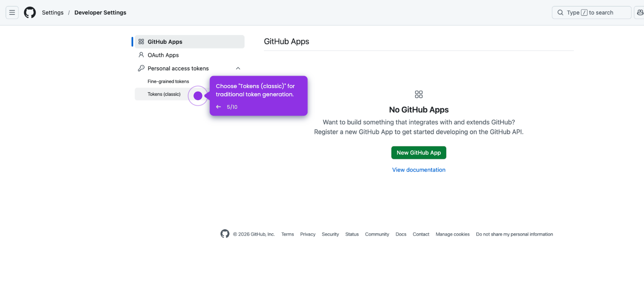Image resolution: width=644 pixels, height=285 pixels.
Task: Open the Status footer link
Action: point(352,234)
